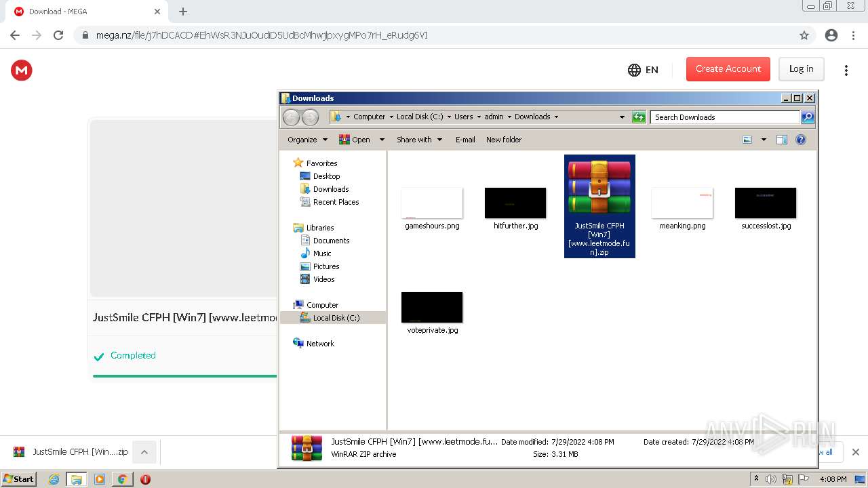Select Computer in navigation pane
Viewport: 868px width, 488px height.
(x=315, y=305)
